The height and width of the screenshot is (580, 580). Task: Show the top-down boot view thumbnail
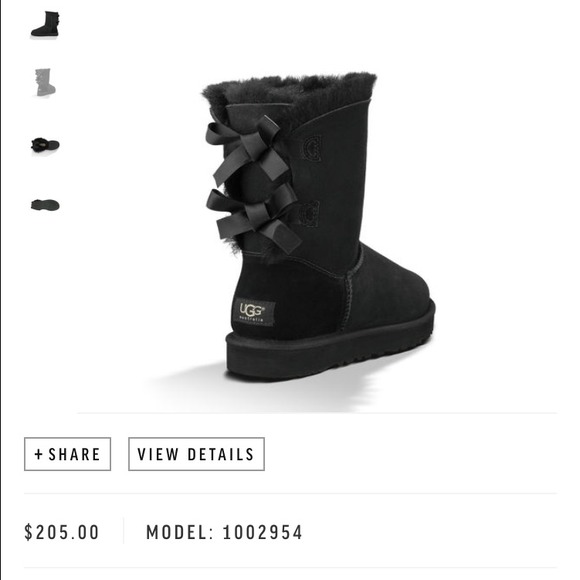[45, 145]
